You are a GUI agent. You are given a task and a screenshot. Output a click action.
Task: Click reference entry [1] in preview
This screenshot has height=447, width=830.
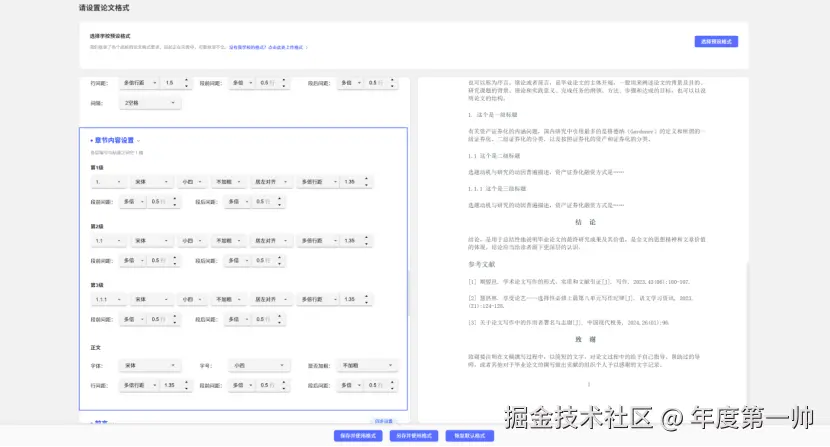pos(579,282)
